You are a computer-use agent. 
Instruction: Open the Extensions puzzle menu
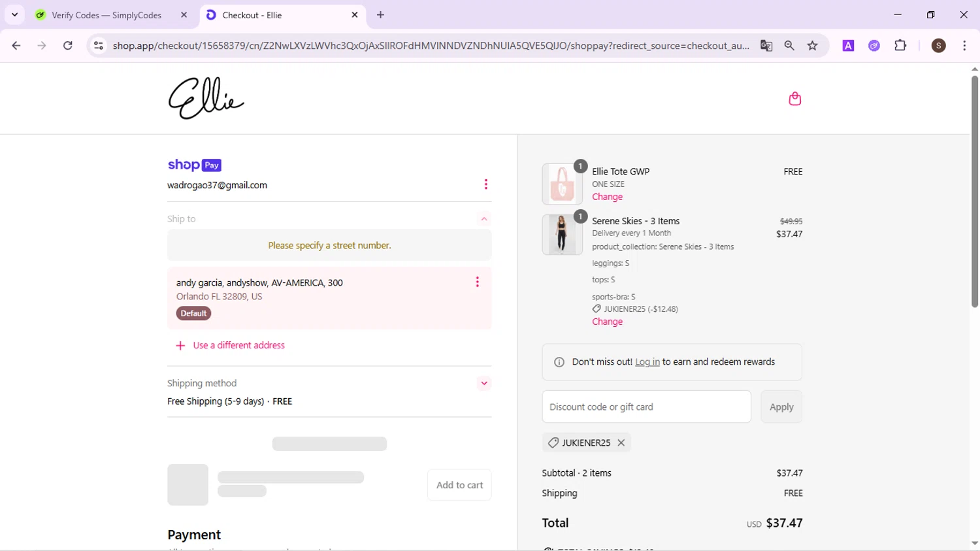(x=900, y=46)
